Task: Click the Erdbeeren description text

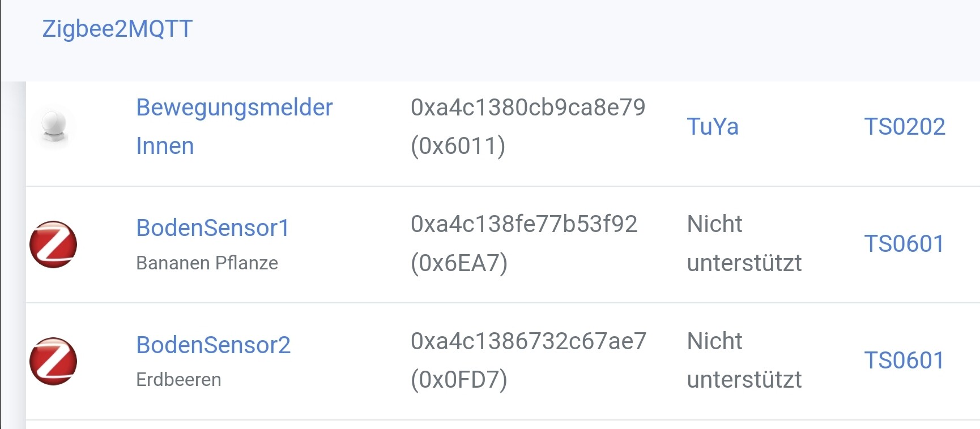Action: tap(178, 380)
